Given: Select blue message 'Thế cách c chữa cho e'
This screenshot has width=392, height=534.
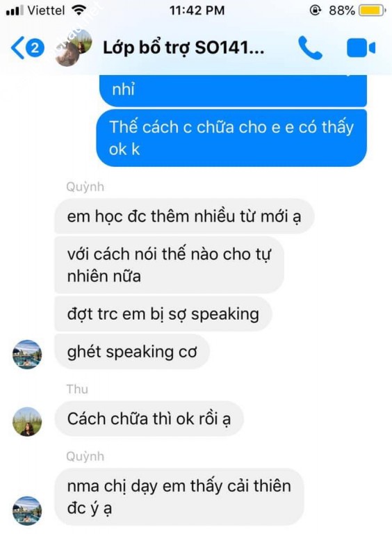Looking at the screenshot, I should (231, 138).
